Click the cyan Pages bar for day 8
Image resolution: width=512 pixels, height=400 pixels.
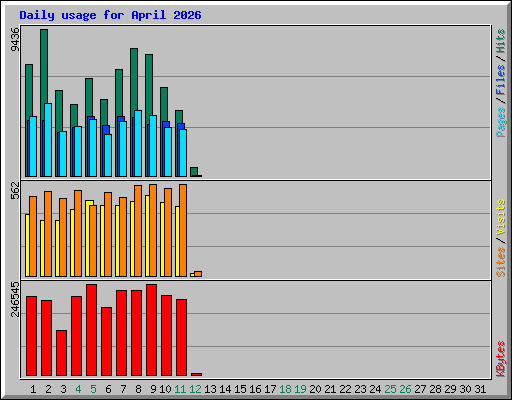[138, 144]
